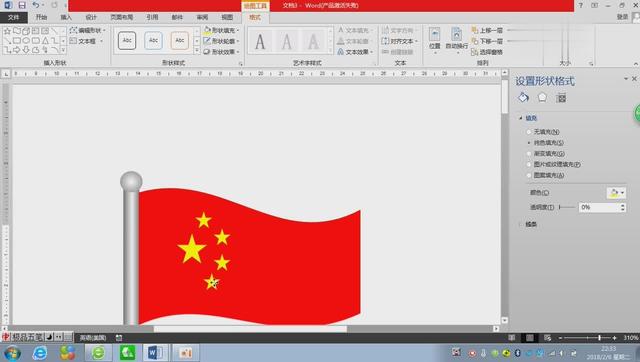Collapse the ribbon using the chevron

pyautogui.click(x=635, y=64)
